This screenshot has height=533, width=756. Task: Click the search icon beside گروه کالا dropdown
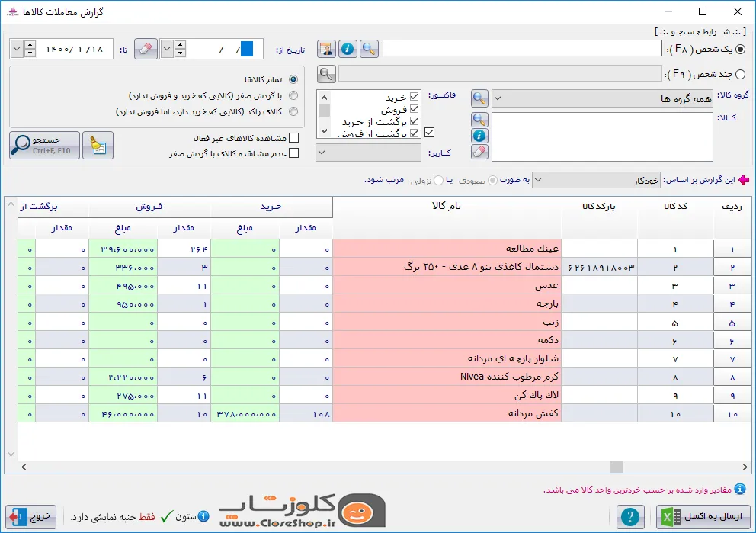[479, 98]
